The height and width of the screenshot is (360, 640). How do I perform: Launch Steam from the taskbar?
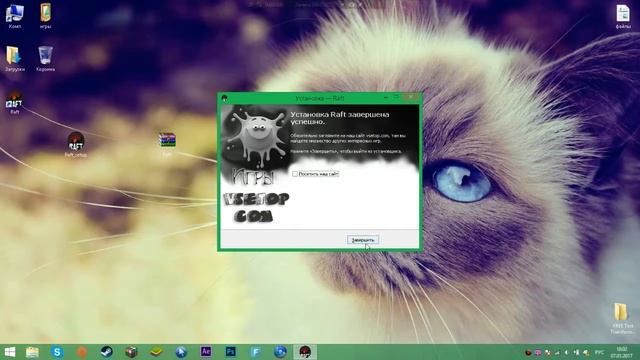tap(107, 352)
